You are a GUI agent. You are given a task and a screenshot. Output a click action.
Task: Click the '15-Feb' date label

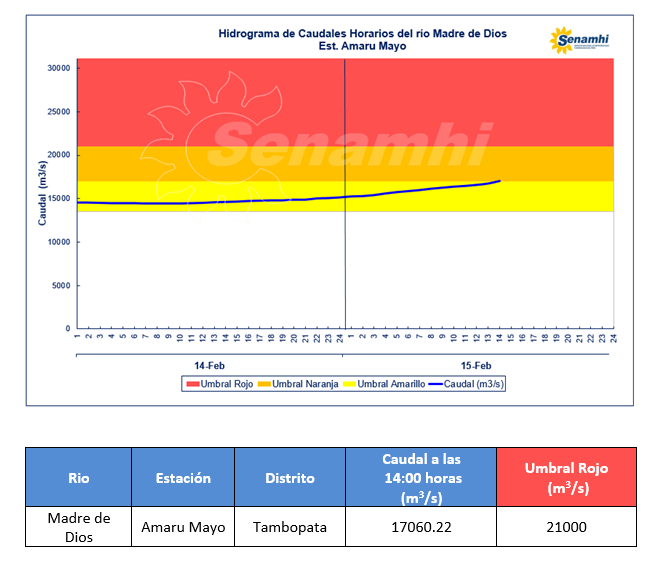(476, 365)
